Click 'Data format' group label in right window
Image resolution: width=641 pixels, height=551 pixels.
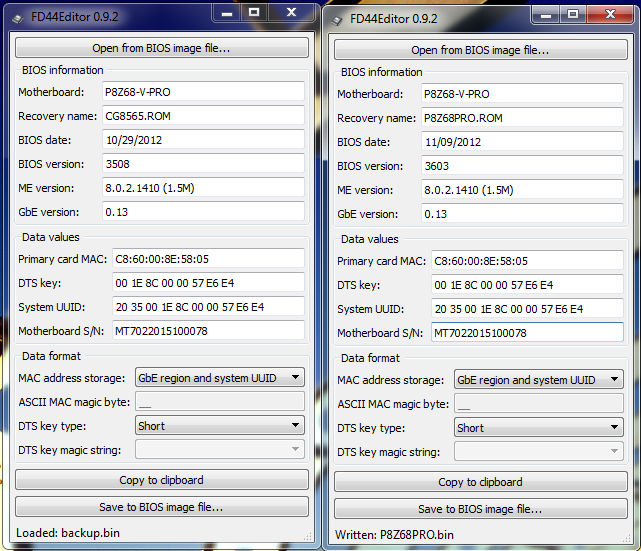(x=370, y=358)
